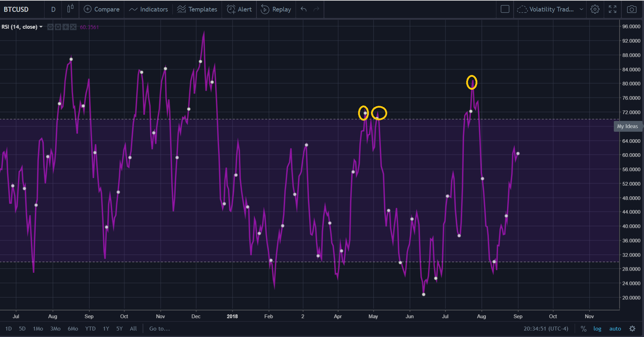Toggle log scale mode

597,329
